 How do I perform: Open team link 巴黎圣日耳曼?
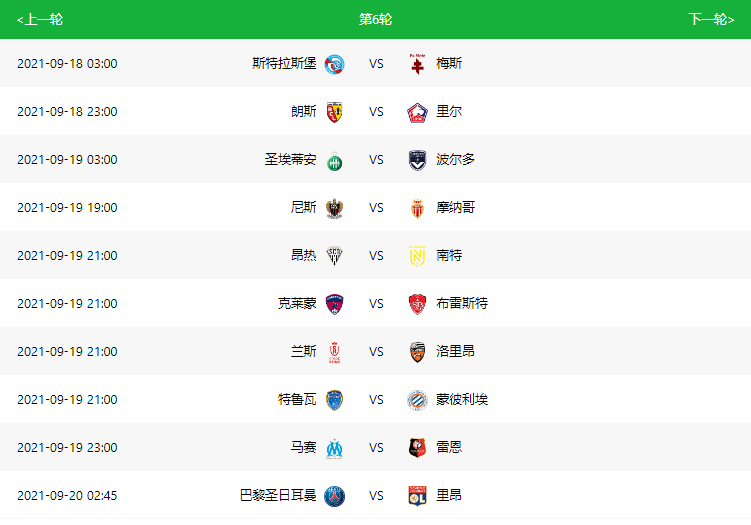pyautogui.click(x=278, y=495)
